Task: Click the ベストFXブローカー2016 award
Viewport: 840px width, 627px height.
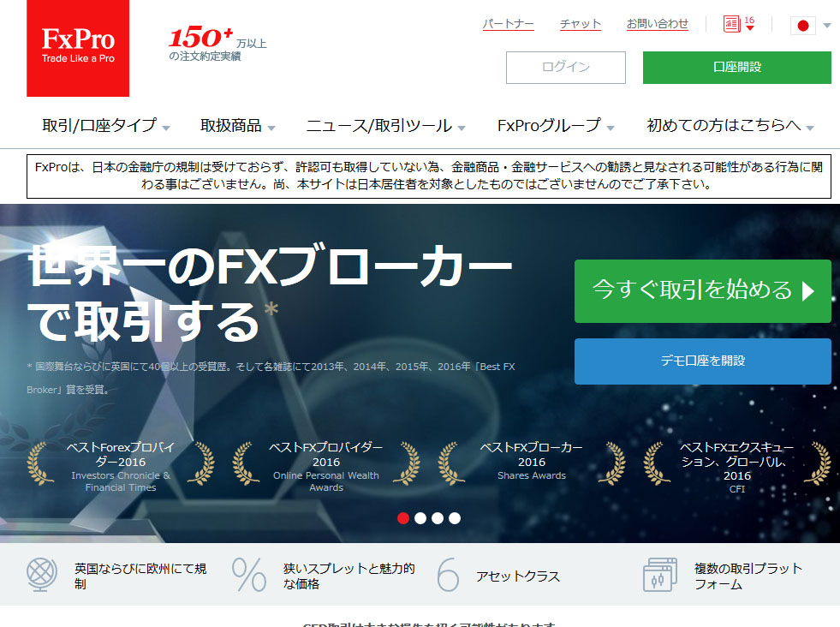Action: [x=532, y=462]
